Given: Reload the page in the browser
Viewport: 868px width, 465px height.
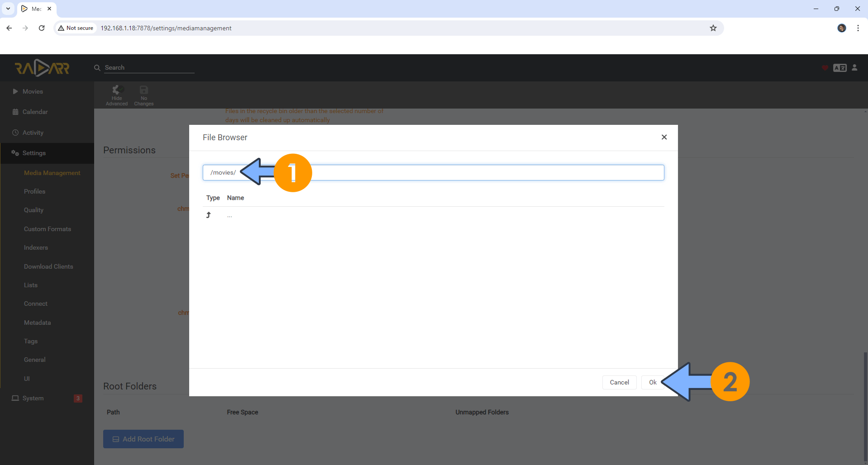Looking at the screenshot, I should click(x=42, y=28).
